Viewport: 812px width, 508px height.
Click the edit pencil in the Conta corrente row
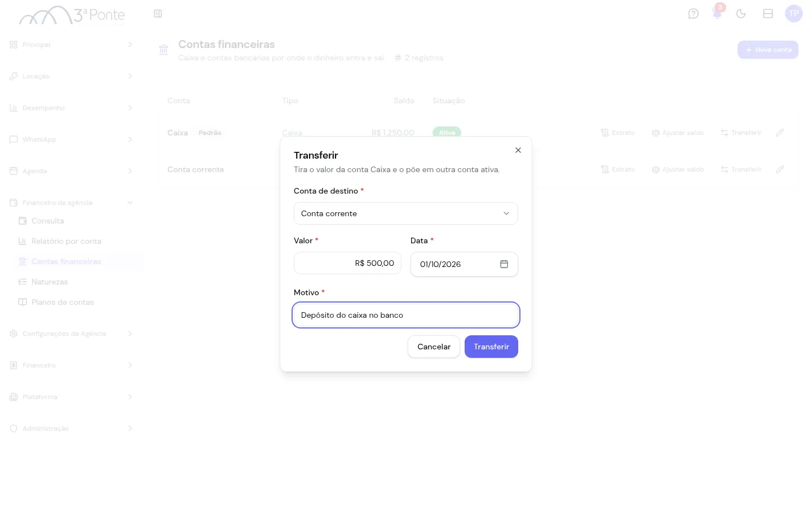(780, 169)
